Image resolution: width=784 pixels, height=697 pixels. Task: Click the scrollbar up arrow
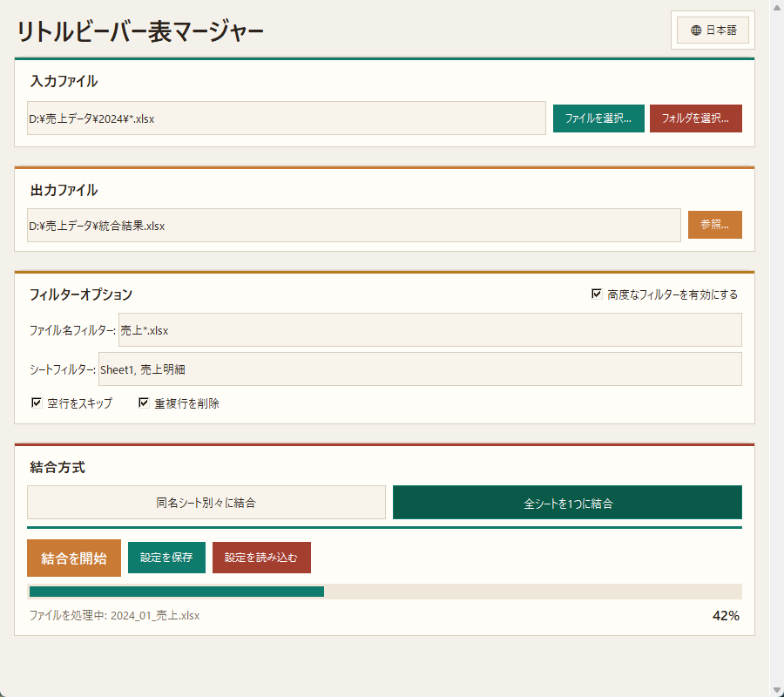pyautogui.click(x=776, y=7)
